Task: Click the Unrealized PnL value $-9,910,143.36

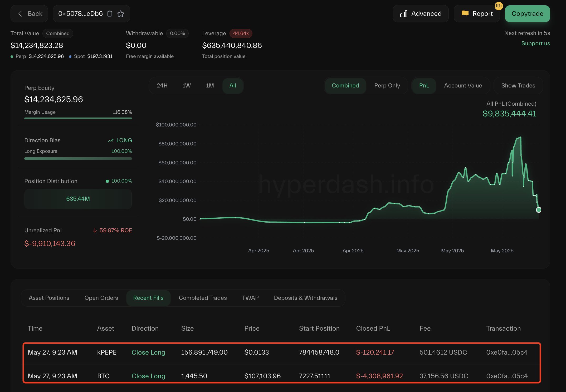Action: [50, 244]
